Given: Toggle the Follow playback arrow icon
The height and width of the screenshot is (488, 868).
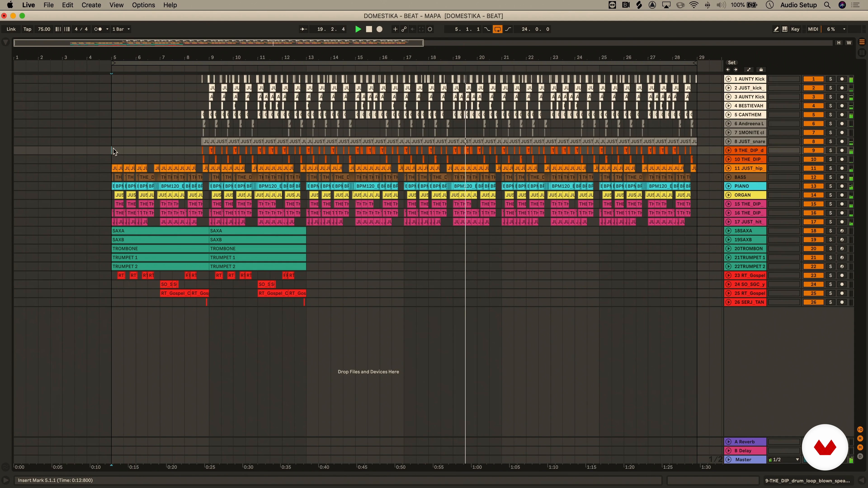Looking at the screenshot, I should tap(303, 29).
